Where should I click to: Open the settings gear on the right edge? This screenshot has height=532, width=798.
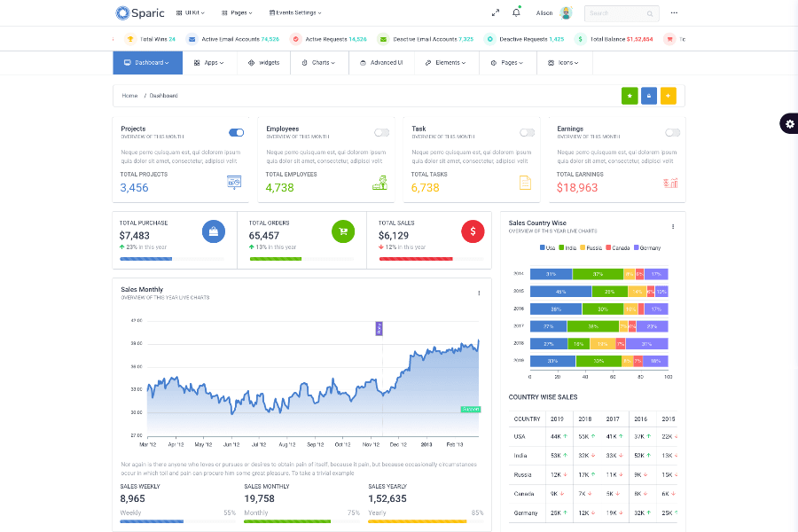tap(788, 124)
